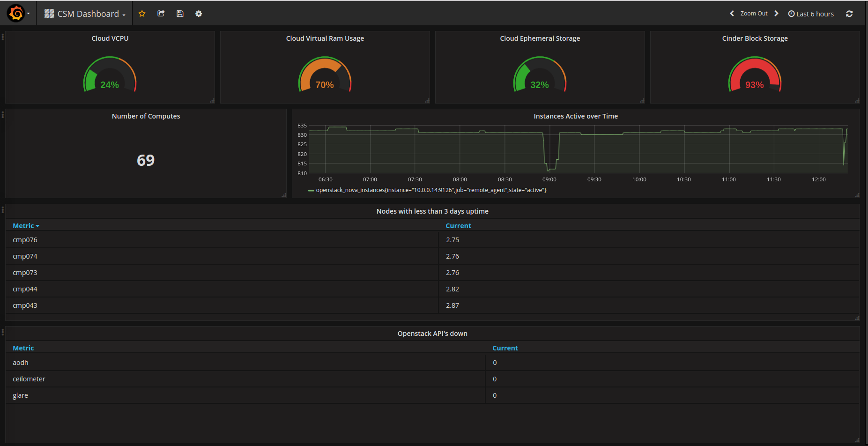Sort uptime table by Metric column
The height and width of the screenshot is (446, 868).
pos(26,226)
